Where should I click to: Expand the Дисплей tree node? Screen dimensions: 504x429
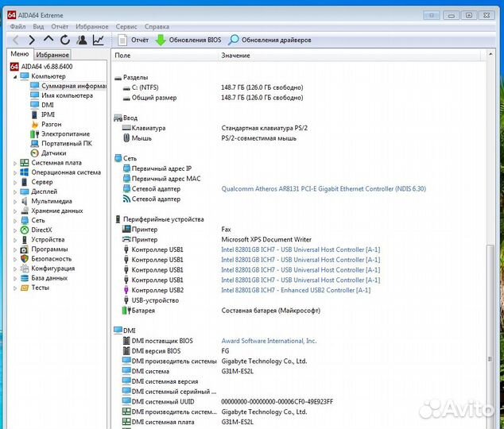pos(14,191)
